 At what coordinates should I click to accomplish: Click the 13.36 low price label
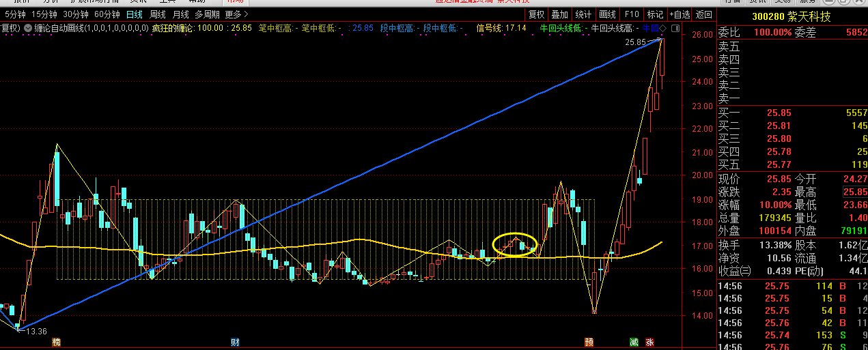(36, 331)
